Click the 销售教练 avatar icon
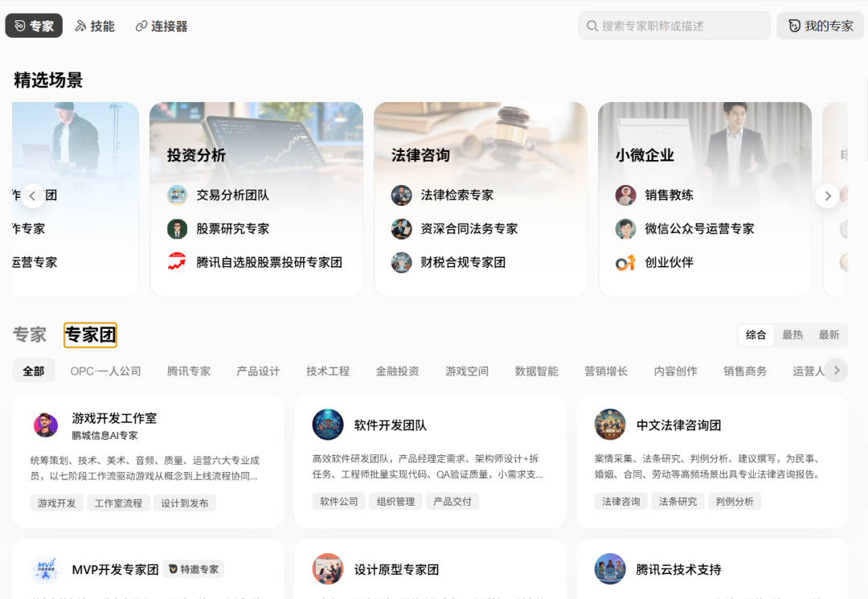Image resolution: width=868 pixels, height=599 pixels. point(625,195)
